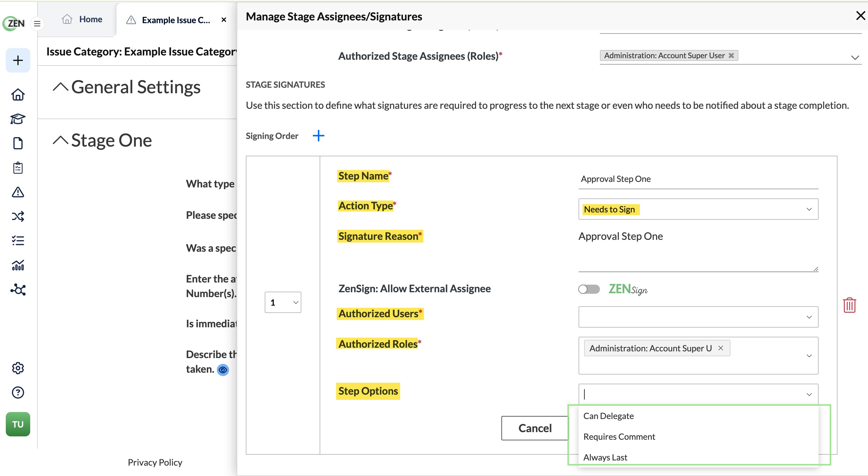Open the documents page icon in sidebar

coord(18,144)
